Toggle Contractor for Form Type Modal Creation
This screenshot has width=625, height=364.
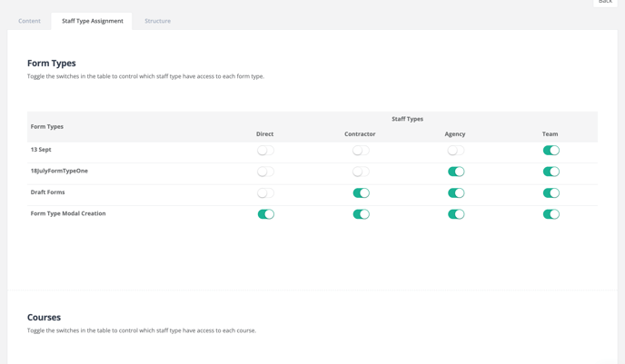click(361, 214)
